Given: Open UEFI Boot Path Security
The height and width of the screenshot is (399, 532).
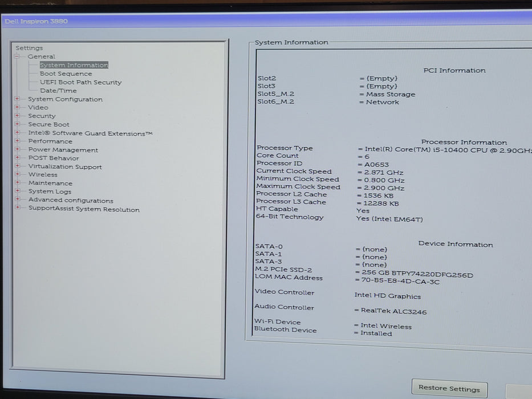Looking at the screenshot, I should 81,82.
